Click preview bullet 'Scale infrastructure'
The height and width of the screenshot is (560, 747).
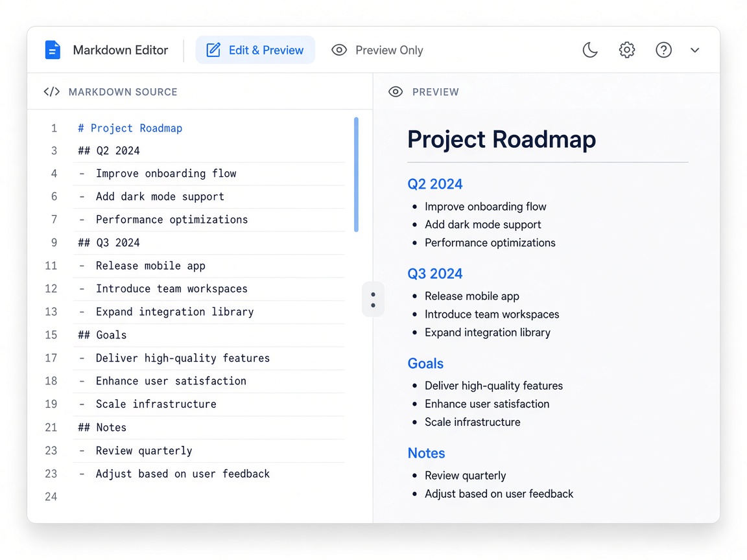472,423
